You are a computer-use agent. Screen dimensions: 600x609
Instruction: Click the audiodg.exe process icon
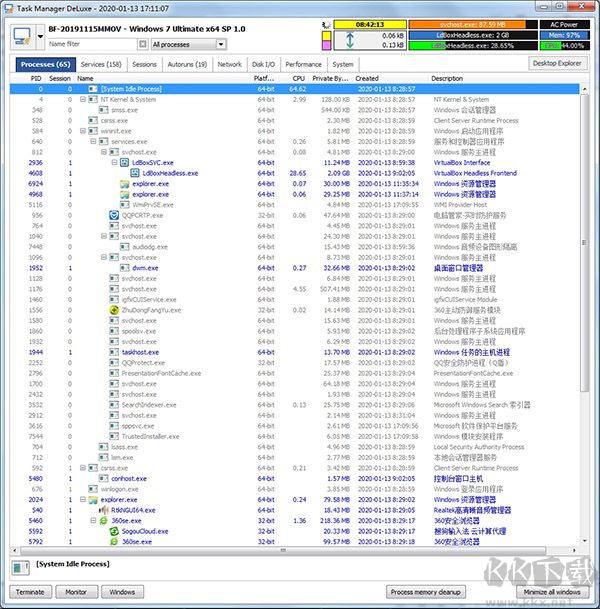[x=124, y=247]
